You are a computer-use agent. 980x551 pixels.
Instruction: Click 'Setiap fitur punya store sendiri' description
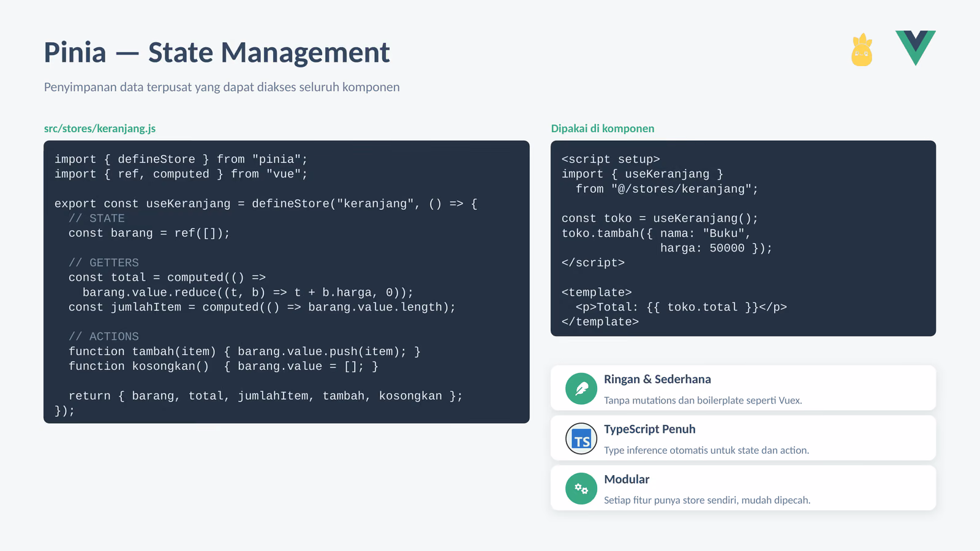tap(707, 500)
